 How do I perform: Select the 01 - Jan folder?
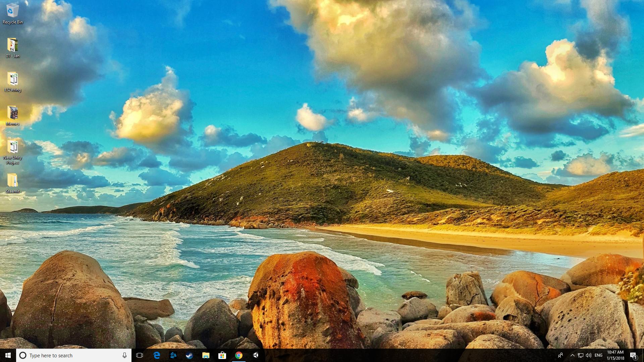pyautogui.click(x=12, y=48)
